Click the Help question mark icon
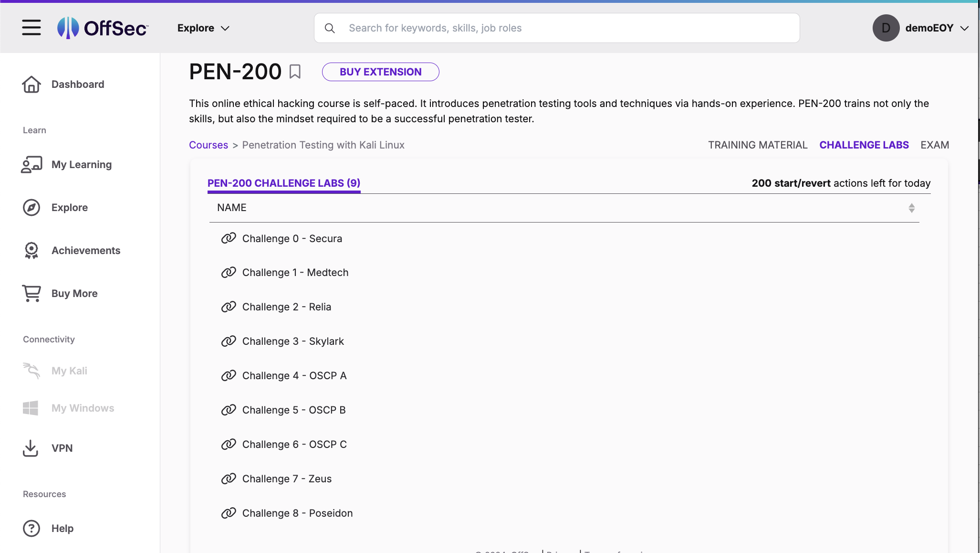Viewport: 980px width, 553px height. point(31,528)
